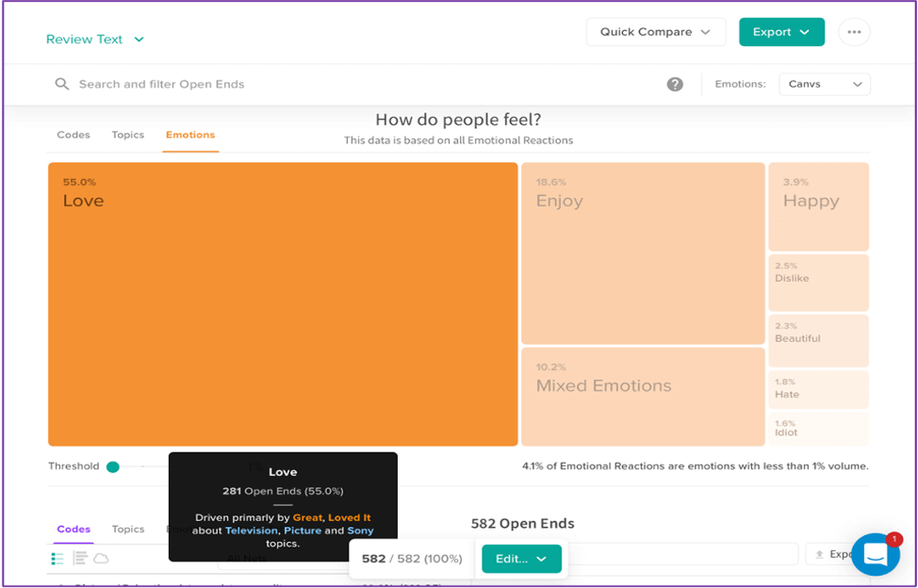Click the text about emotions under 1% volume

[x=696, y=466]
